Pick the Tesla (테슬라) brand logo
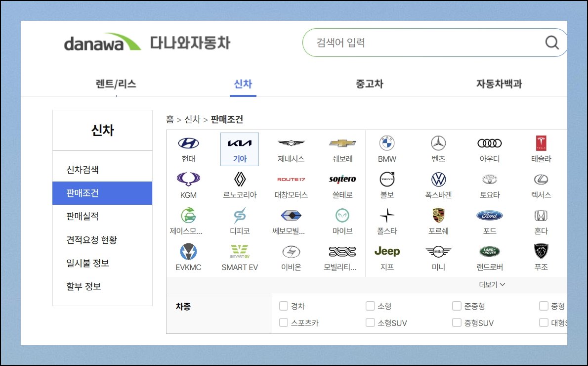This screenshot has height=366, width=588. pyautogui.click(x=541, y=143)
